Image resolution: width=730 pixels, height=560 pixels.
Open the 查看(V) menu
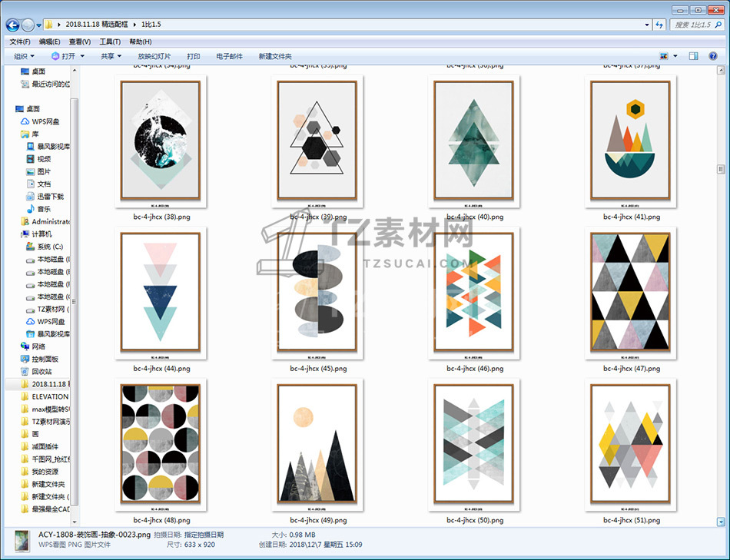pos(80,41)
